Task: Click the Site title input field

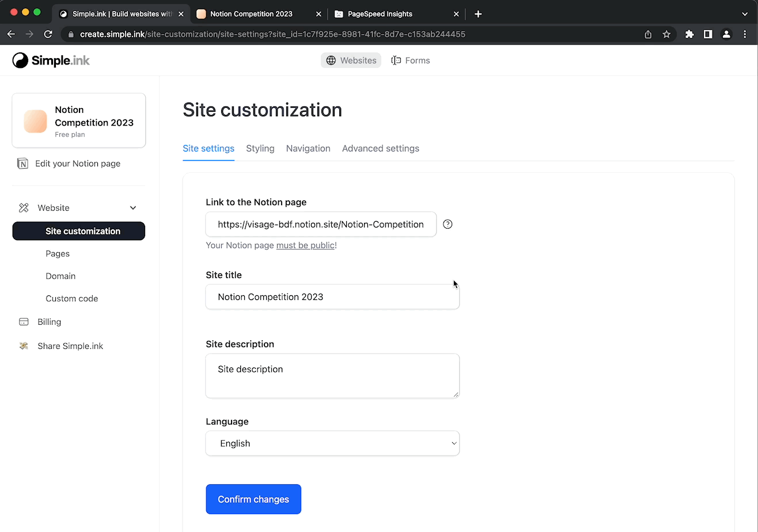Action: (x=332, y=297)
